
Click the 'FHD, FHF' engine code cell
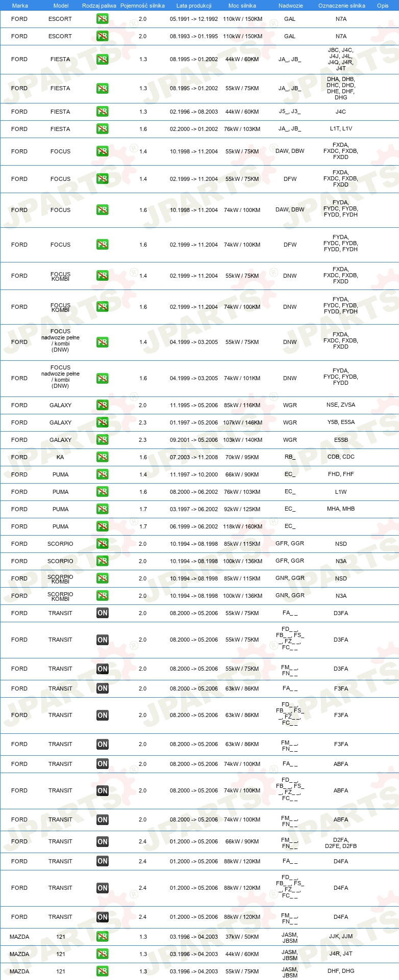point(341,474)
